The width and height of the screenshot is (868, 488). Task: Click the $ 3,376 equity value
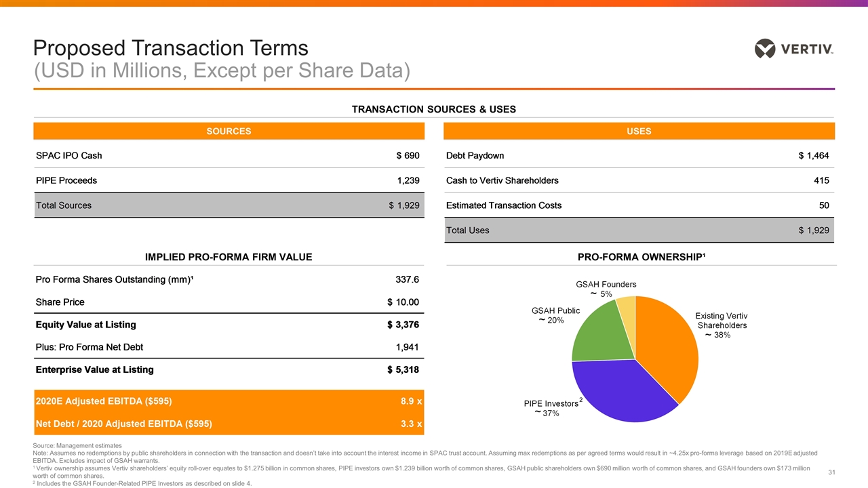(x=403, y=325)
